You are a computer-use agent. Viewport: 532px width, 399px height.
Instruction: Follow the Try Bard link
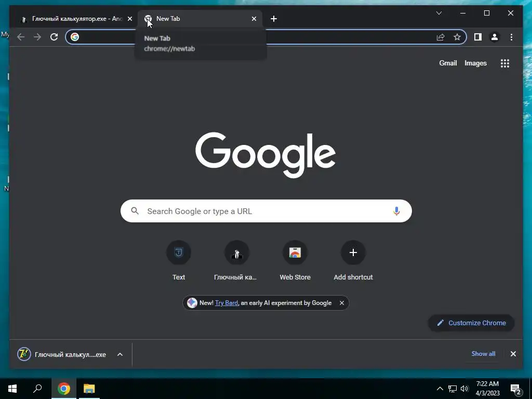click(227, 303)
